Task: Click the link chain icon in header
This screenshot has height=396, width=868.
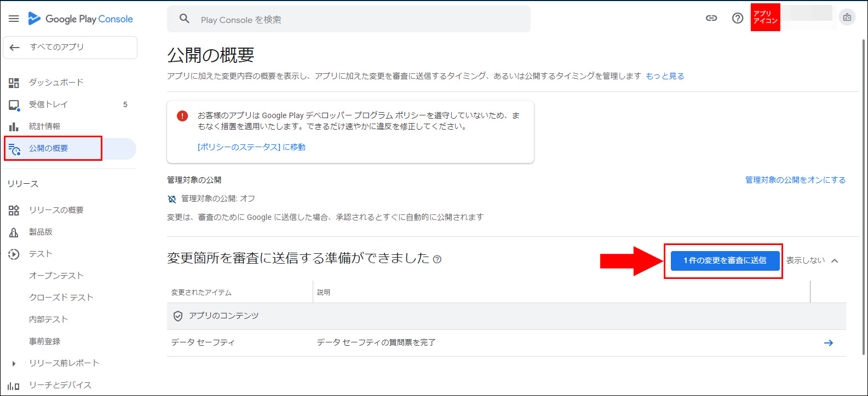Action: coord(711,18)
